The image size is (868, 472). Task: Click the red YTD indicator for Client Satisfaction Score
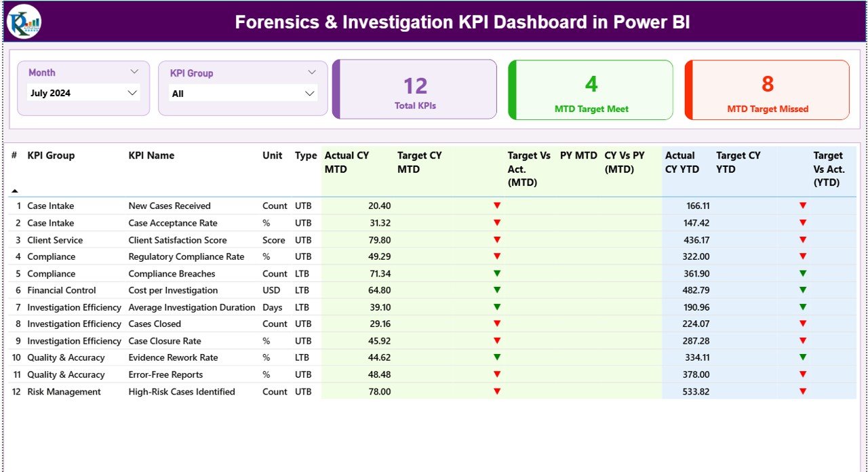pos(803,239)
